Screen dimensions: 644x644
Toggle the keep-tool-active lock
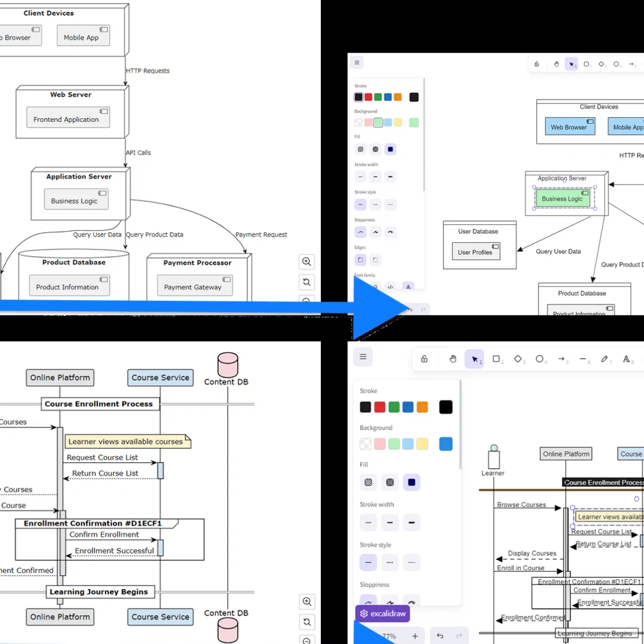point(425,359)
